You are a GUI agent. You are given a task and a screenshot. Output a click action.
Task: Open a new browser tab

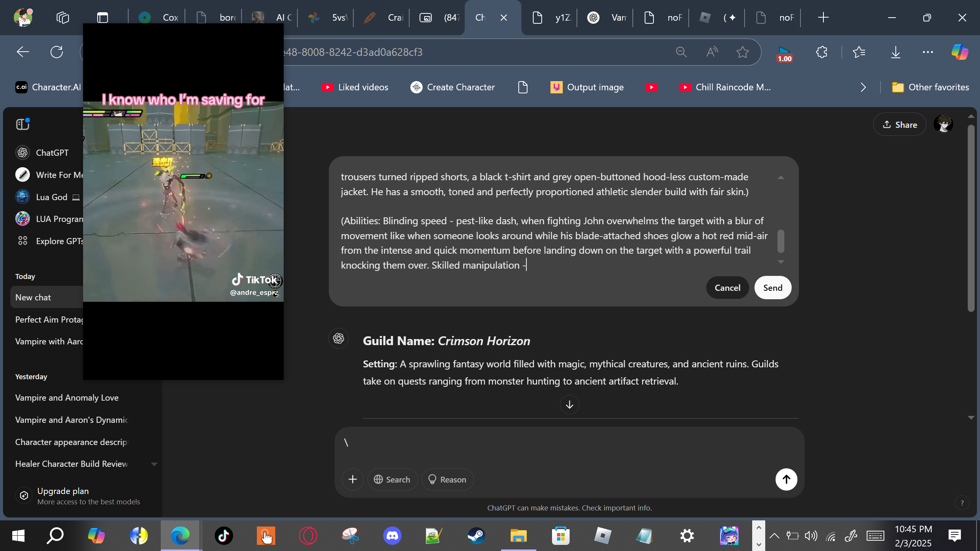click(x=823, y=18)
